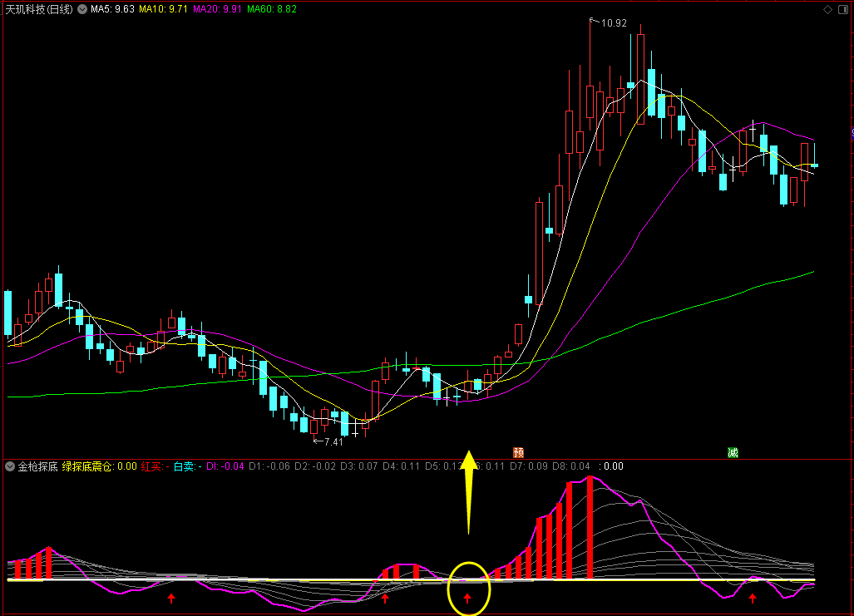Click the red arrow inside the yellow circle
This screenshot has width=854, height=616.
point(467,599)
